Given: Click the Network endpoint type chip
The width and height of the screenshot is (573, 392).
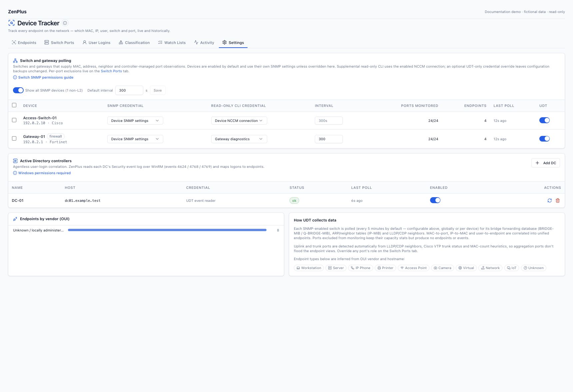Looking at the screenshot, I should [x=490, y=268].
